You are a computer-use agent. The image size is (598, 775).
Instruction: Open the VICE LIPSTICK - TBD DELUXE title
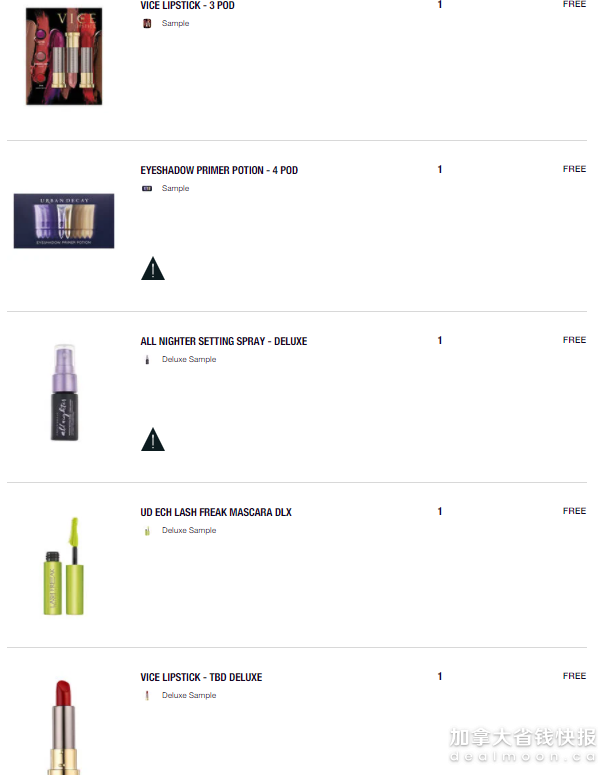point(201,677)
